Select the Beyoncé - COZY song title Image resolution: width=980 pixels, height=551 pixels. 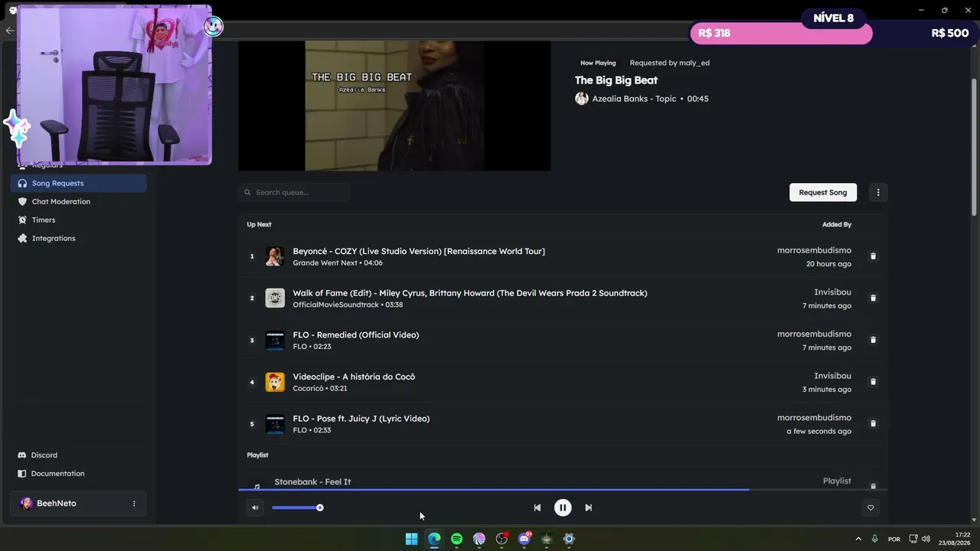pos(419,251)
